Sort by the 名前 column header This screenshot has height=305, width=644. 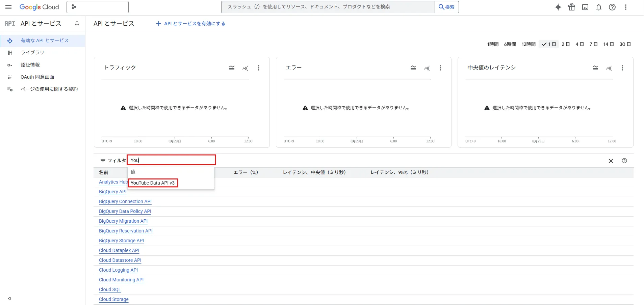[104, 172]
